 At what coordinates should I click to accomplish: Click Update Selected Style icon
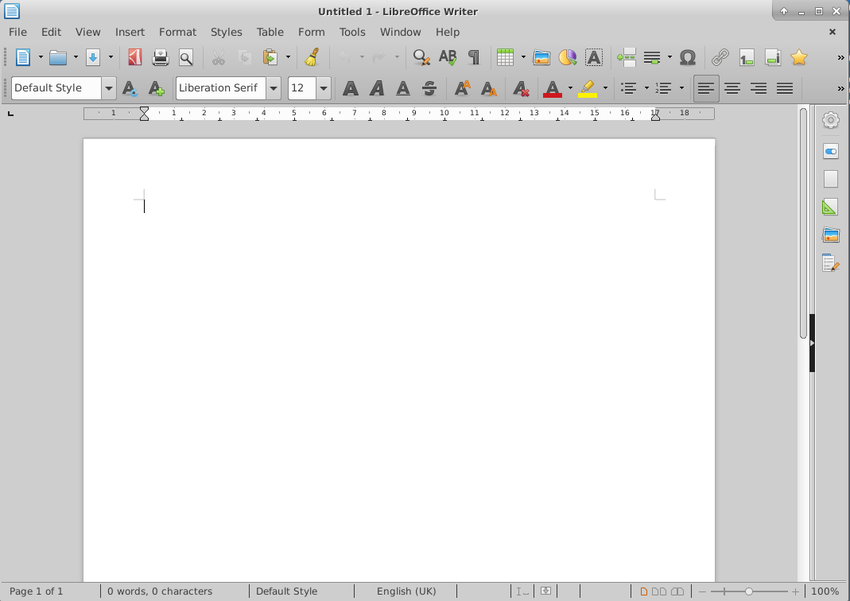point(130,88)
